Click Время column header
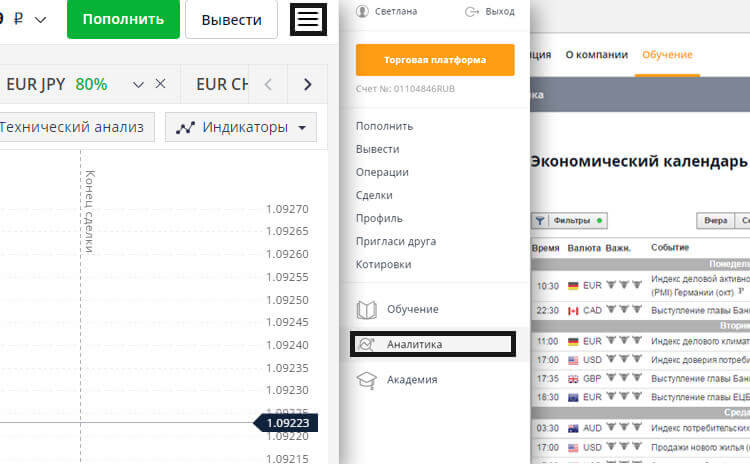 (x=545, y=248)
